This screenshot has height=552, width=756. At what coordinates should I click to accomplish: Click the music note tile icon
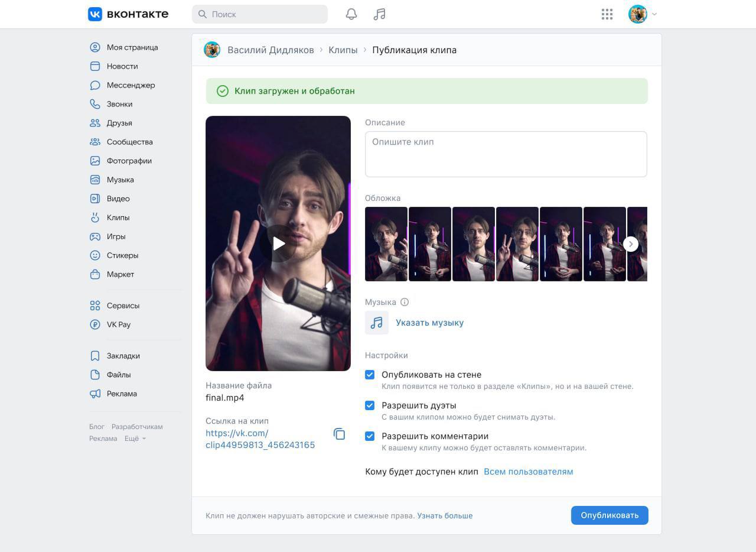coord(377,323)
